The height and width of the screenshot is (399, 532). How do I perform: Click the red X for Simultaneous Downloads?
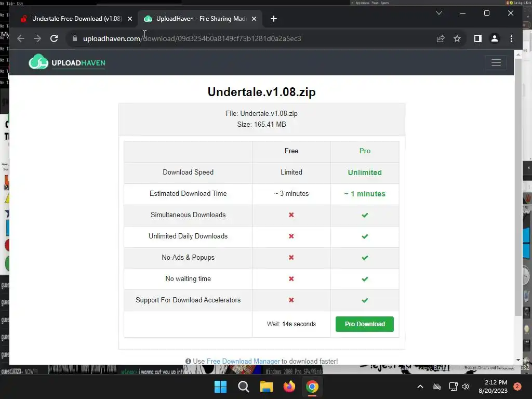pyautogui.click(x=291, y=215)
